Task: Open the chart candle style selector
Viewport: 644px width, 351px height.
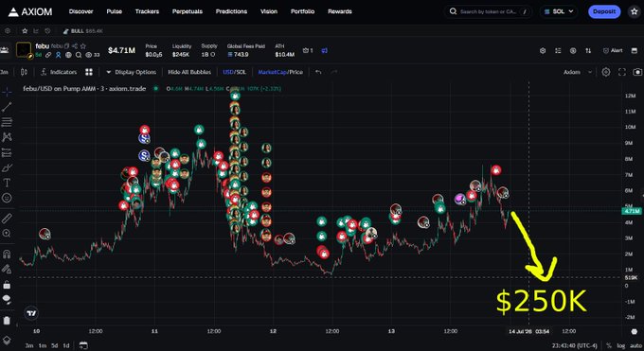Action: [24, 72]
